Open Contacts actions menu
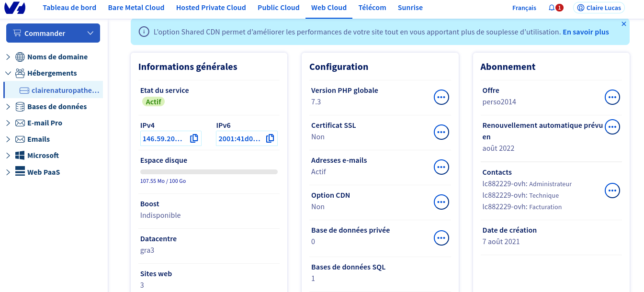The width and height of the screenshot is (644, 292). (612, 191)
